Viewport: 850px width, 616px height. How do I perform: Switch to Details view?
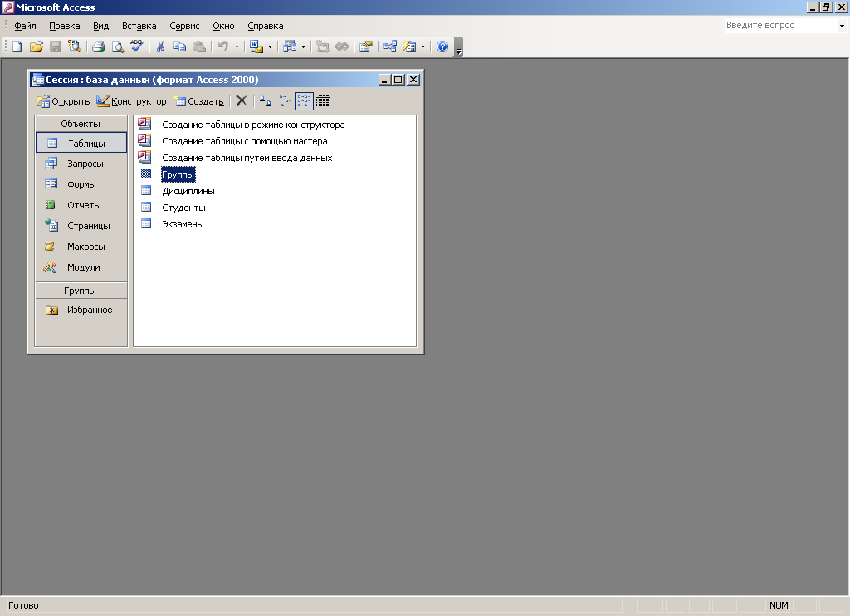(323, 100)
